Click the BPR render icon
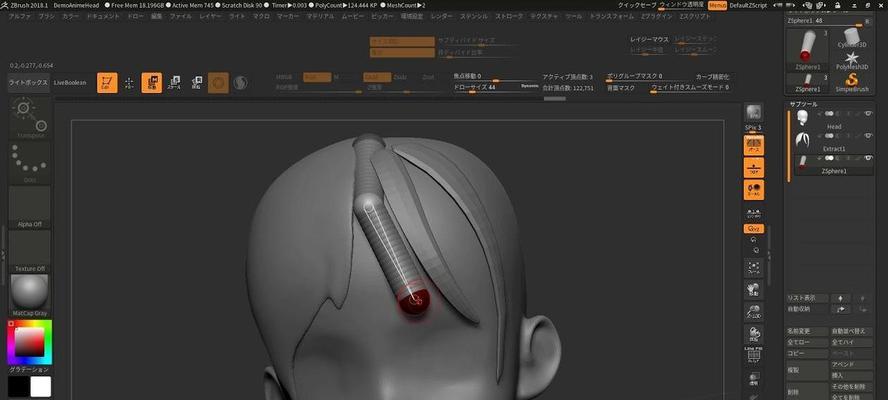The width and height of the screenshot is (888, 400). [x=753, y=112]
